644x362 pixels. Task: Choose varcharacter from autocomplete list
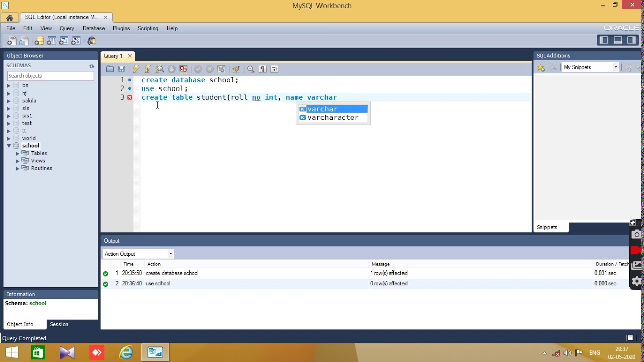[333, 118]
